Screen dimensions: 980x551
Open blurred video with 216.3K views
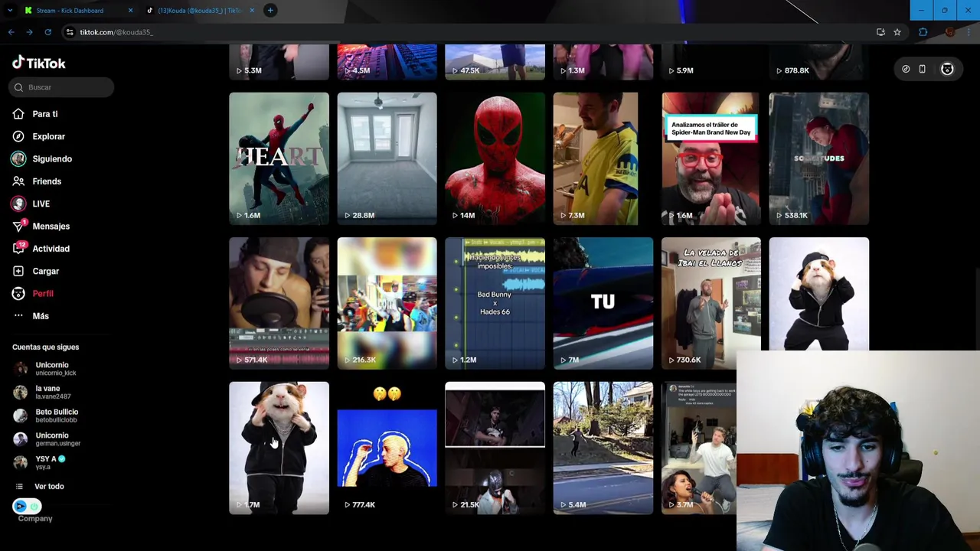(387, 303)
